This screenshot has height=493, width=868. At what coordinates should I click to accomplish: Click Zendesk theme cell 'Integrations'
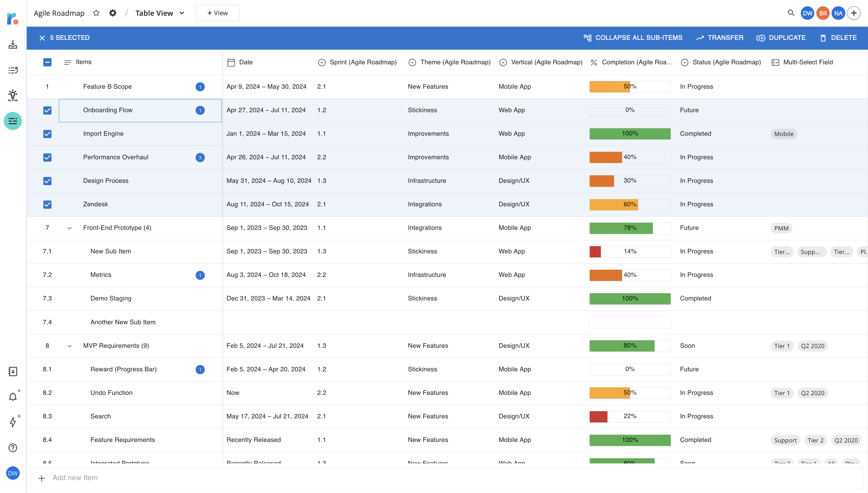point(425,204)
